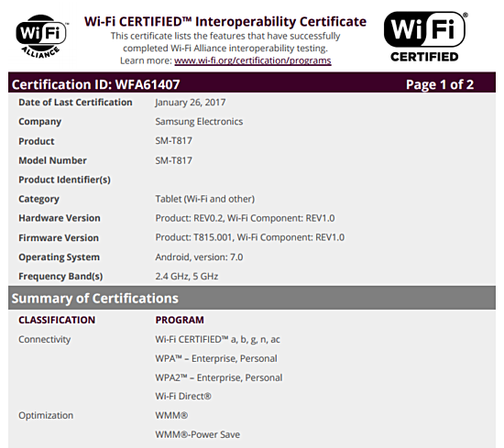Click the Tablet (Wi-Fi and other) category

tap(205, 199)
